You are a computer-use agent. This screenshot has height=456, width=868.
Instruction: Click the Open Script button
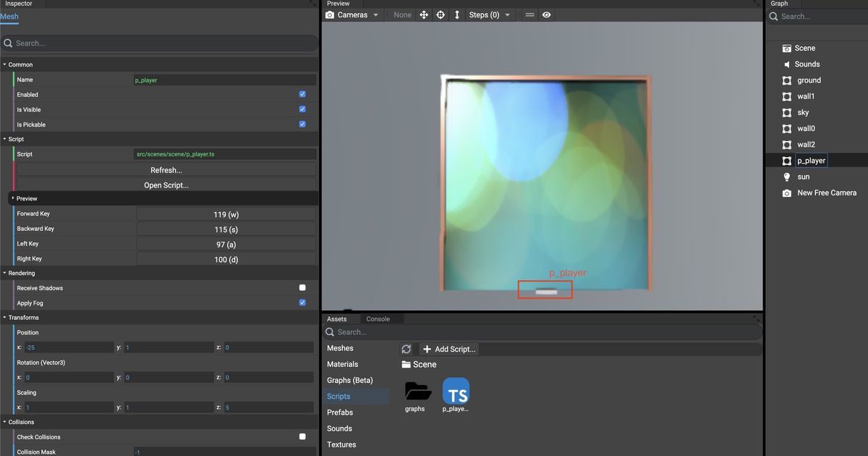click(166, 184)
